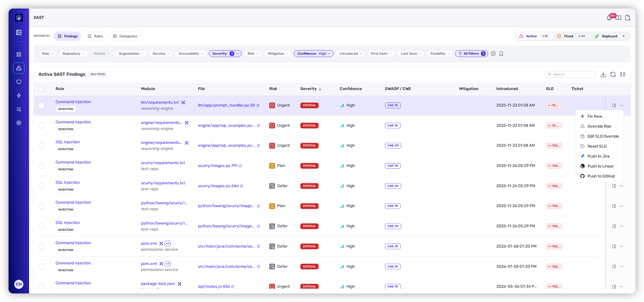The width and height of the screenshot is (644, 302).
Task: Switch to the Categories browse tab
Action: [125, 36]
